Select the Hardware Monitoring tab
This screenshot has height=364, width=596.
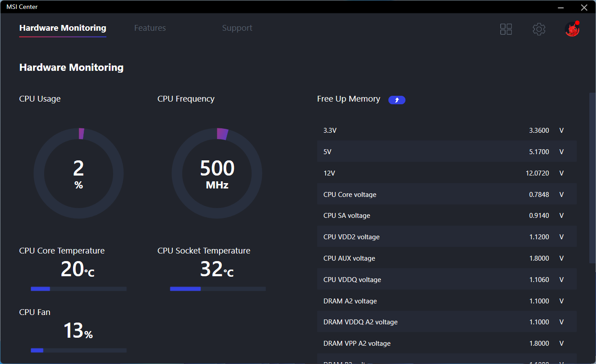[x=63, y=28]
